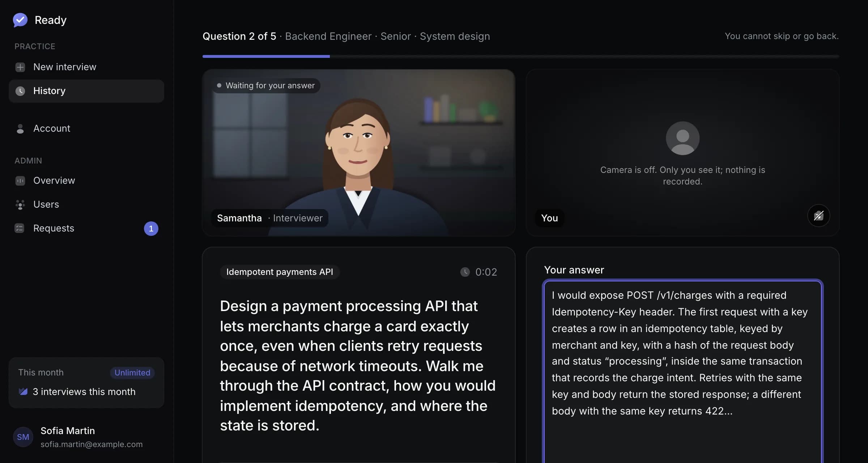Image resolution: width=868 pixels, height=463 pixels.
Task: Click the 3 interviews this month text
Action: click(84, 392)
